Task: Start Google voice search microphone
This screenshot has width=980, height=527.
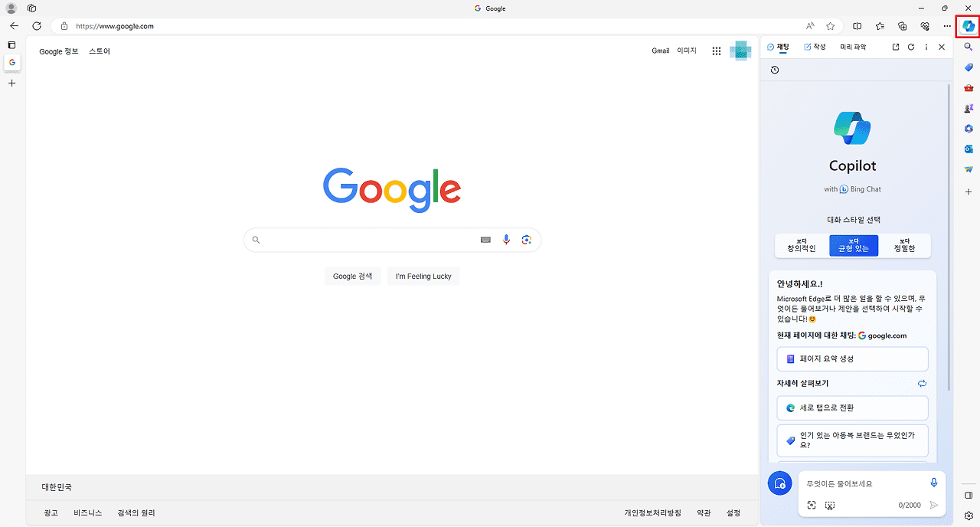Action: tap(506, 240)
